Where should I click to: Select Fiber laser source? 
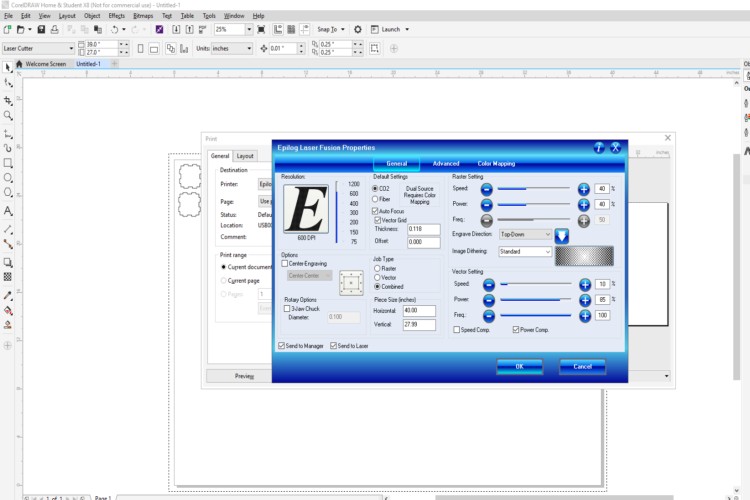[x=375, y=199]
